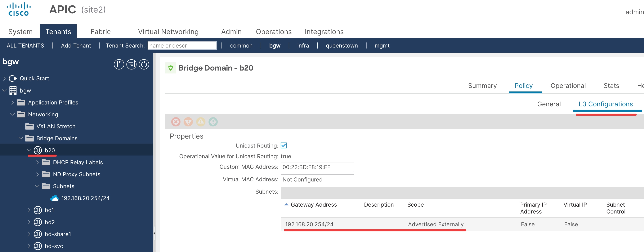This screenshot has height=252, width=644.
Task: Collapse the b20 bridge domain node
Action: tap(29, 150)
